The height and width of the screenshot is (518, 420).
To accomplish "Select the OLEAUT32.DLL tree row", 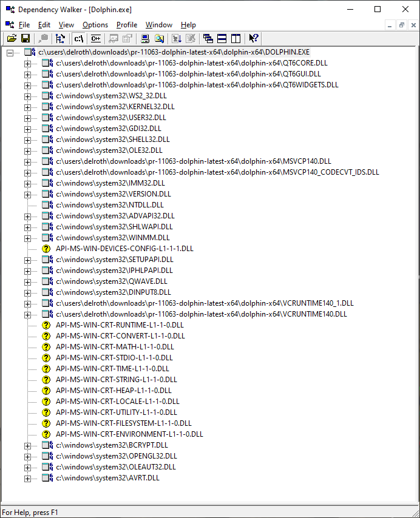I will coord(116,466).
